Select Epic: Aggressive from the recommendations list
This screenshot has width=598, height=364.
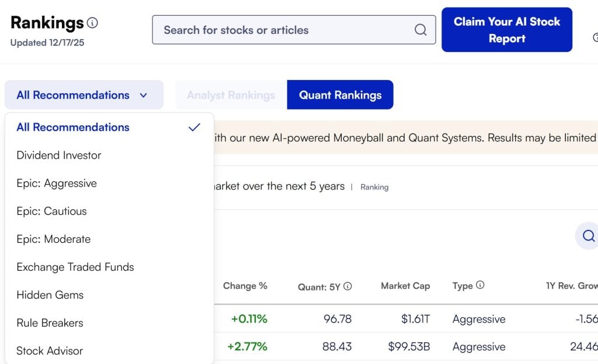(x=56, y=183)
